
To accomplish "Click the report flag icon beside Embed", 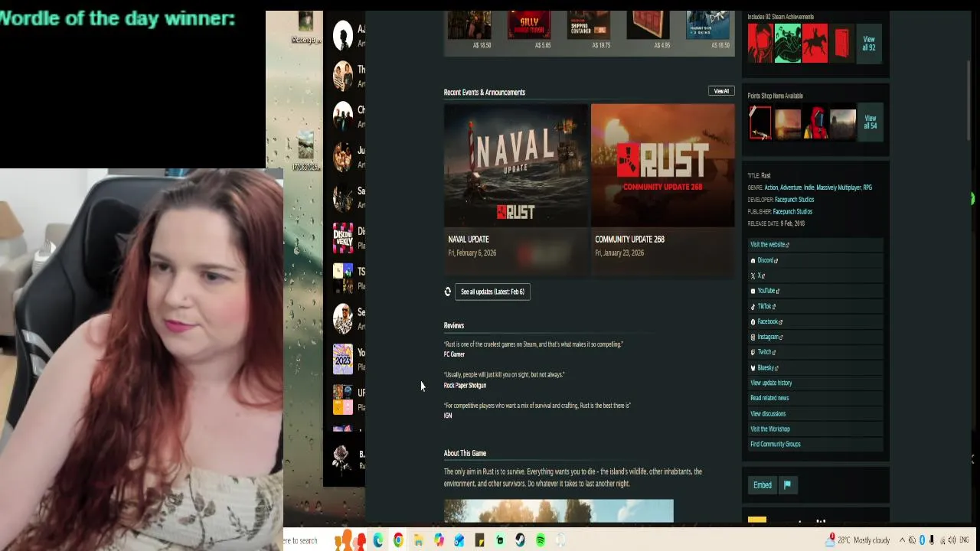I will (x=787, y=485).
